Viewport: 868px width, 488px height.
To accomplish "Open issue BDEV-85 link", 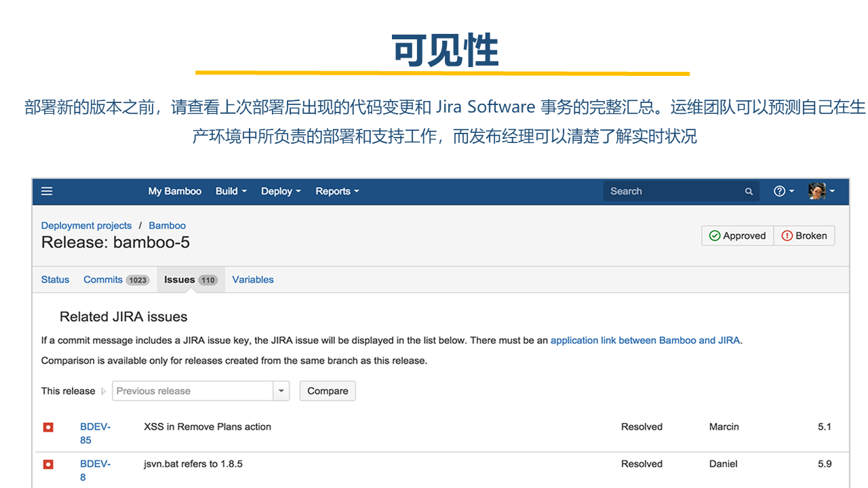I will tap(95, 433).
